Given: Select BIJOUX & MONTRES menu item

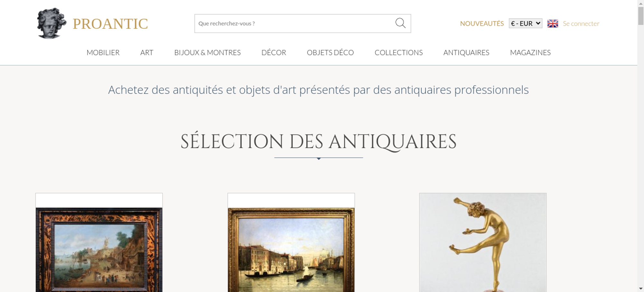Looking at the screenshot, I should click(x=207, y=52).
